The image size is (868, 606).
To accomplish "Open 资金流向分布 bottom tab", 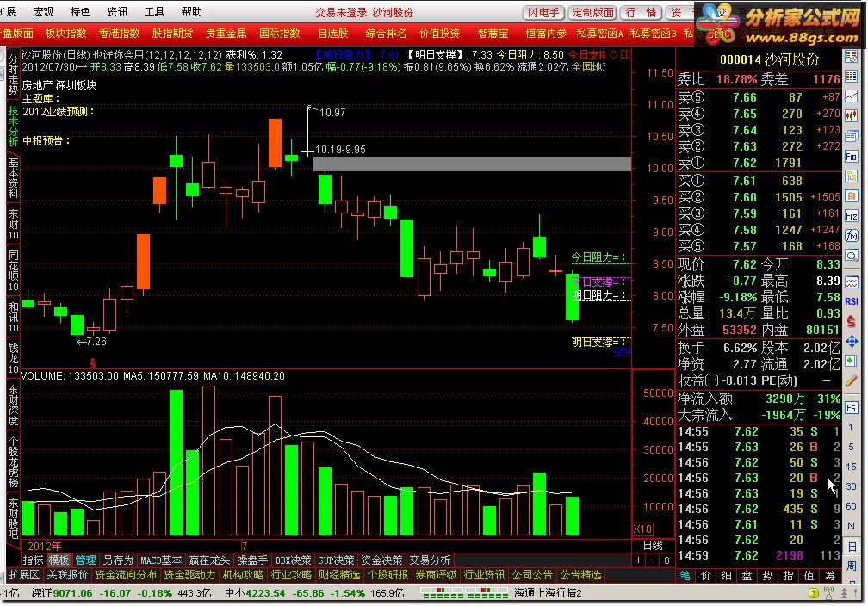I will [126, 575].
